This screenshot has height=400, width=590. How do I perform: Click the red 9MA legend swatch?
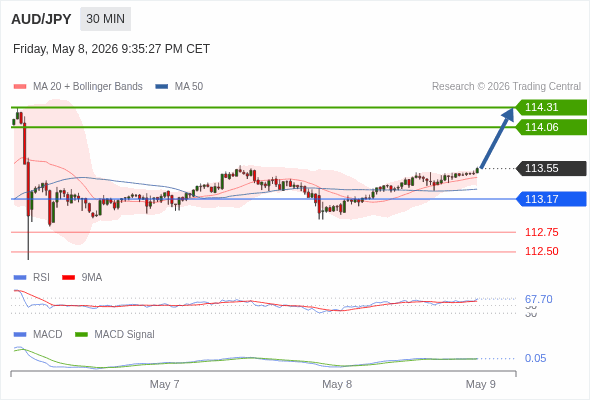point(68,278)
